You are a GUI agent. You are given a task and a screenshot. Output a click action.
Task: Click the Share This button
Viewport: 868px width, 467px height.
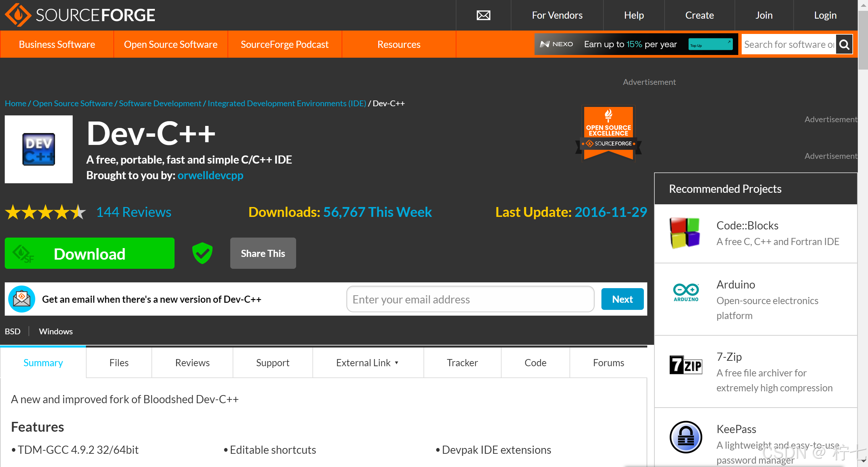[263, 253]
